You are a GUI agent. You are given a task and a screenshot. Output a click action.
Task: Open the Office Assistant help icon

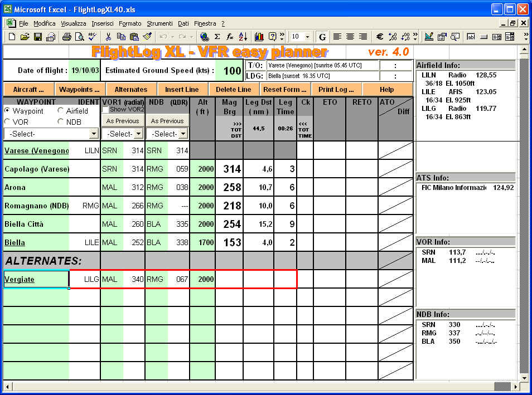pos(272,37)
